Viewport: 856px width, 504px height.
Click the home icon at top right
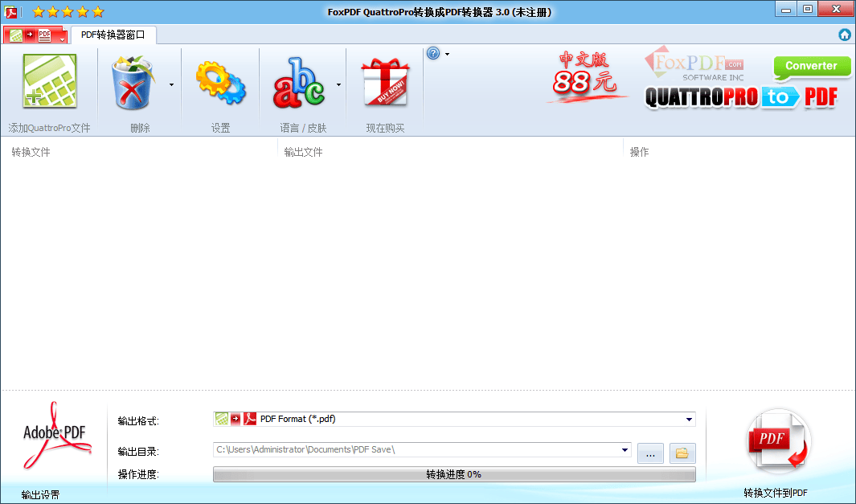pyautogui.click(x=845, y=35)
